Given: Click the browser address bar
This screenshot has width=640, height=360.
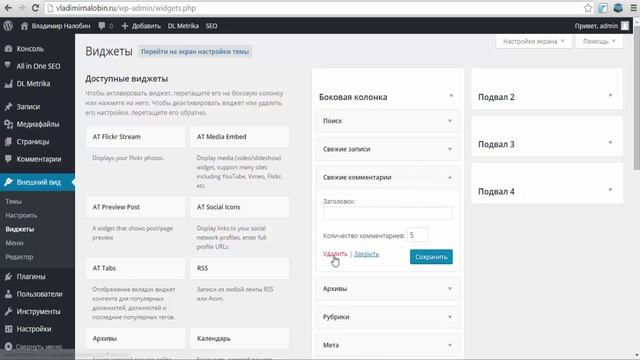Looking at the screenshot, I should click(314, 8).
